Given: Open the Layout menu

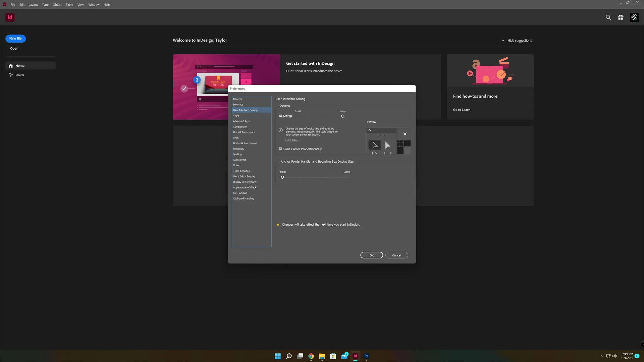Looking at the screenshot, I should click(33, 5).
